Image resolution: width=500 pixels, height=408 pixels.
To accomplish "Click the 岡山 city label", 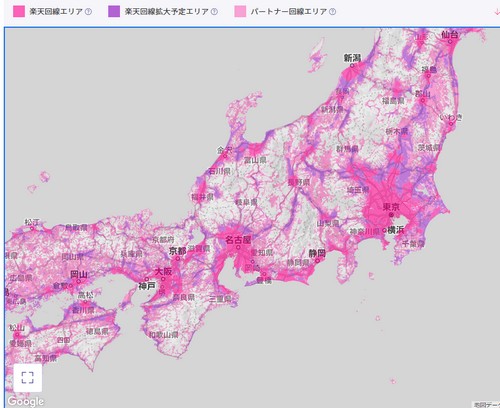I will tap(79, 274).
